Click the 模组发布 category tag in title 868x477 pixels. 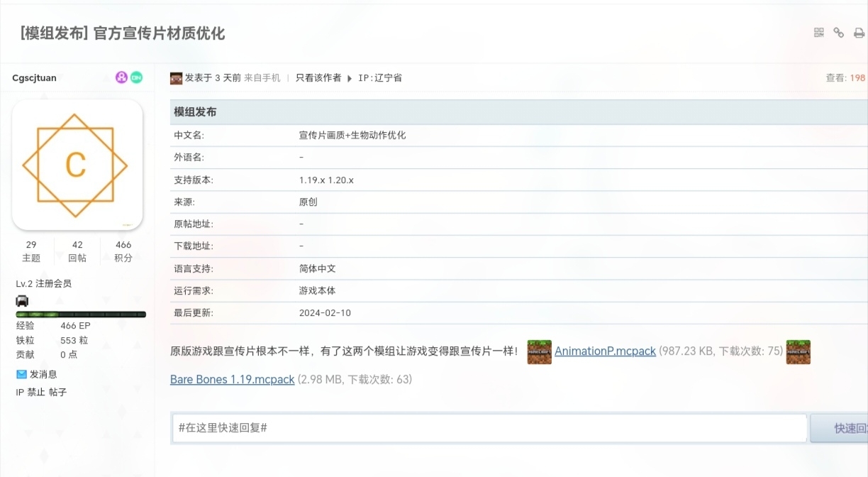53,33
